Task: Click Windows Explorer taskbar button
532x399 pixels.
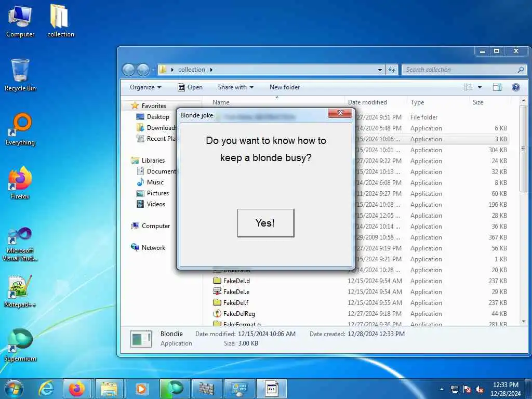Action: tap(109, 389)
